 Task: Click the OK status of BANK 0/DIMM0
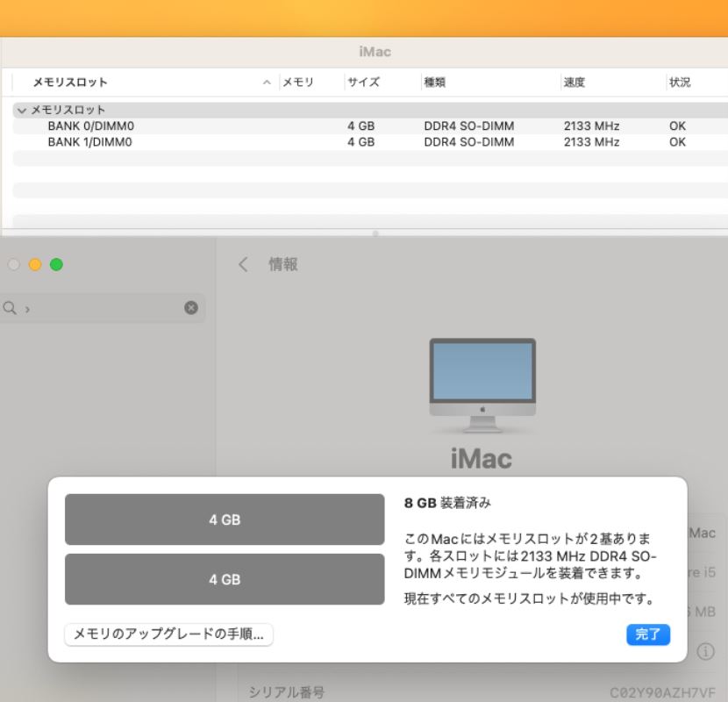[677, 125]
